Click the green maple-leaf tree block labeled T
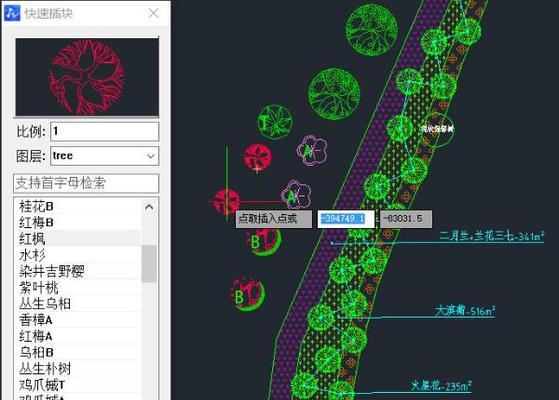The width and height of the screenshot is (559, 400). [275, 122]
